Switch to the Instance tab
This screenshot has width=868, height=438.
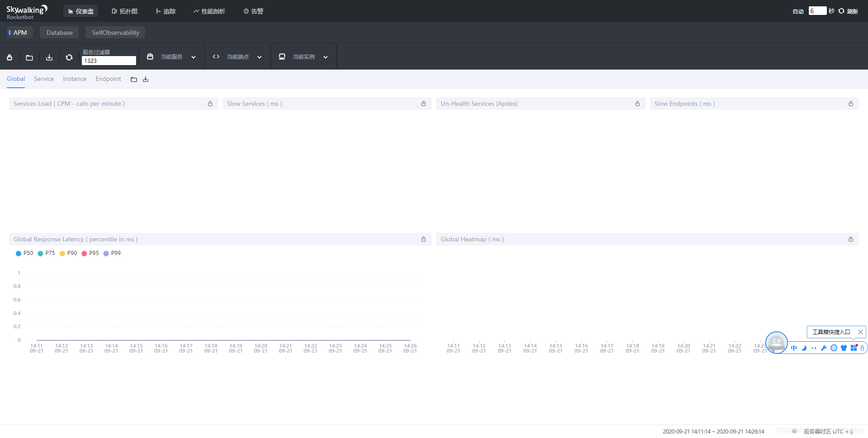pyautogui.click(x=75, y=79)
